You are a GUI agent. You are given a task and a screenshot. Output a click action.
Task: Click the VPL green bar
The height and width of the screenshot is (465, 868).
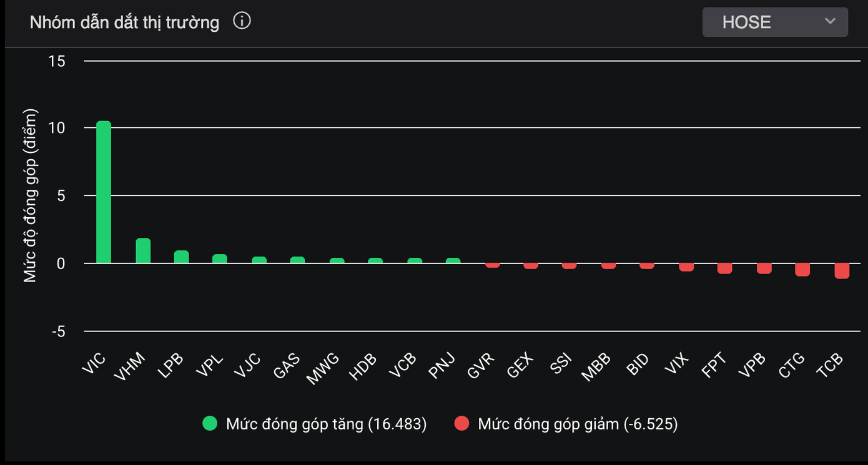pos(220,259)
